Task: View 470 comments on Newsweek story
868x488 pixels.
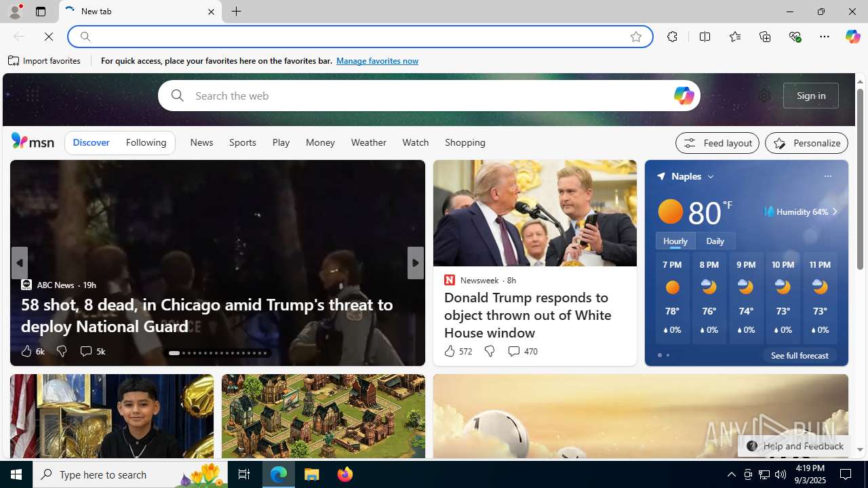Action: coord(522,351)
